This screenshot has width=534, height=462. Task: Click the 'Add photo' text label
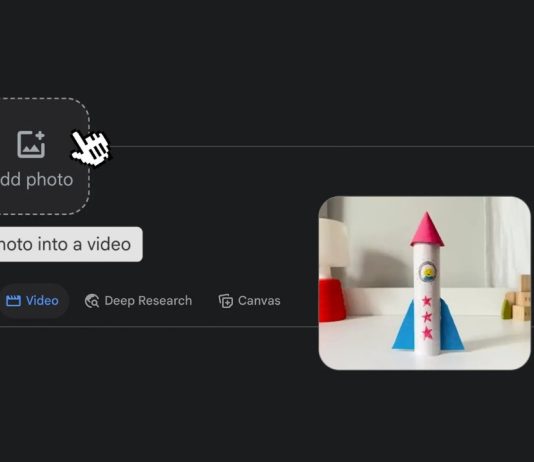pyautogui.click(x=36, y=180)
